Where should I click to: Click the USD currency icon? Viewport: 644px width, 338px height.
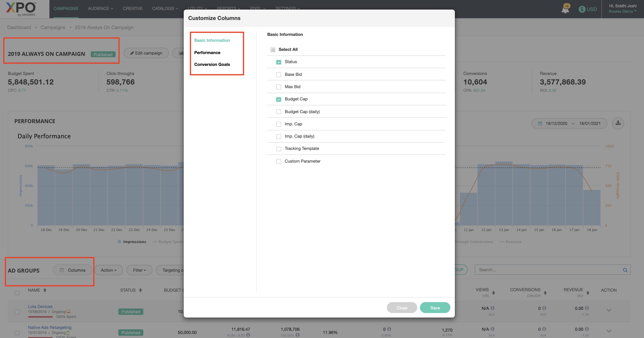[x=582, y=9]
